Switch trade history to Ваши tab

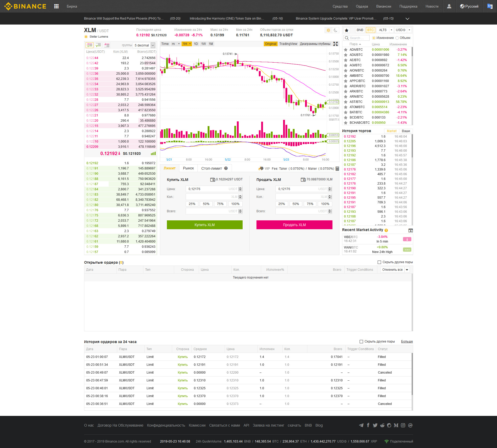click(406, 131)
